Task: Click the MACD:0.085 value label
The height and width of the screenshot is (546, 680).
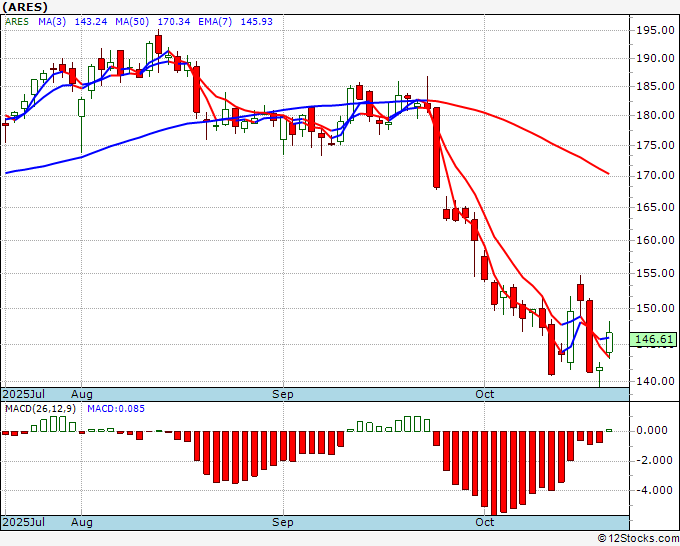Action: (116, 409)
